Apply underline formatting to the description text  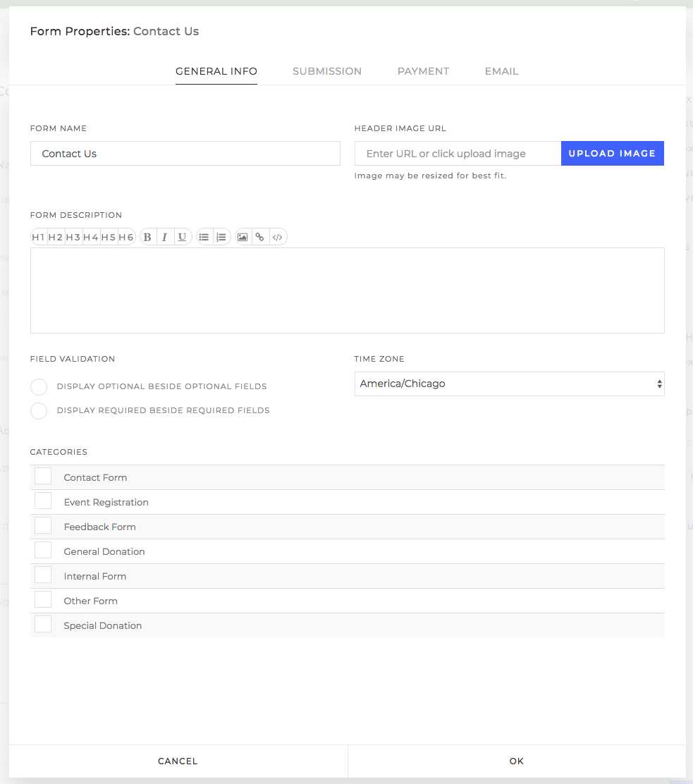point(182,236)
